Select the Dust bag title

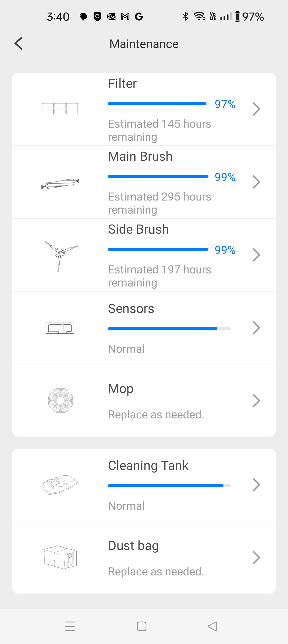(133, 546)
